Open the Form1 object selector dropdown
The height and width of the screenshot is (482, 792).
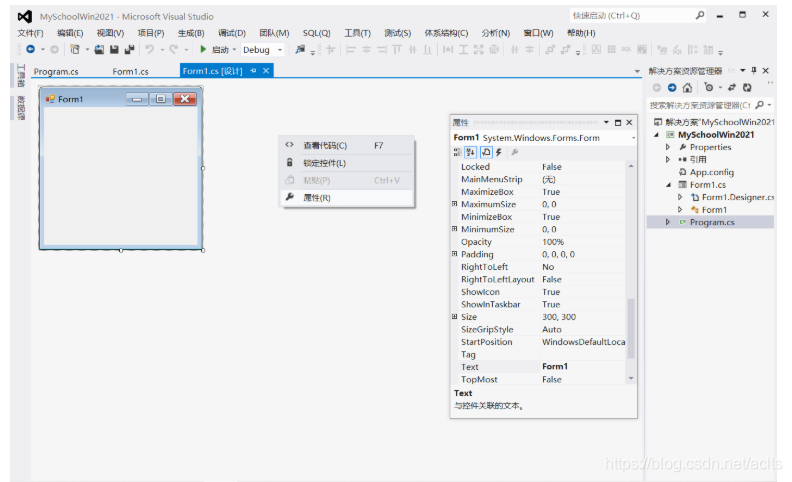pyautogui.click(x=632, y=138)
